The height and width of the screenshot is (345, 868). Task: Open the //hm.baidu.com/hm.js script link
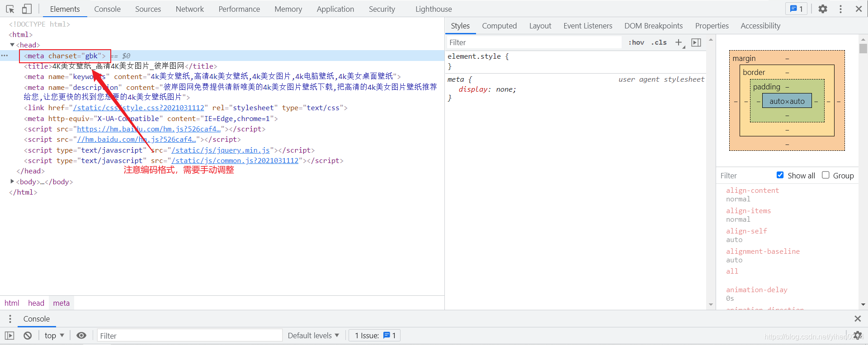tap(137, 140)
